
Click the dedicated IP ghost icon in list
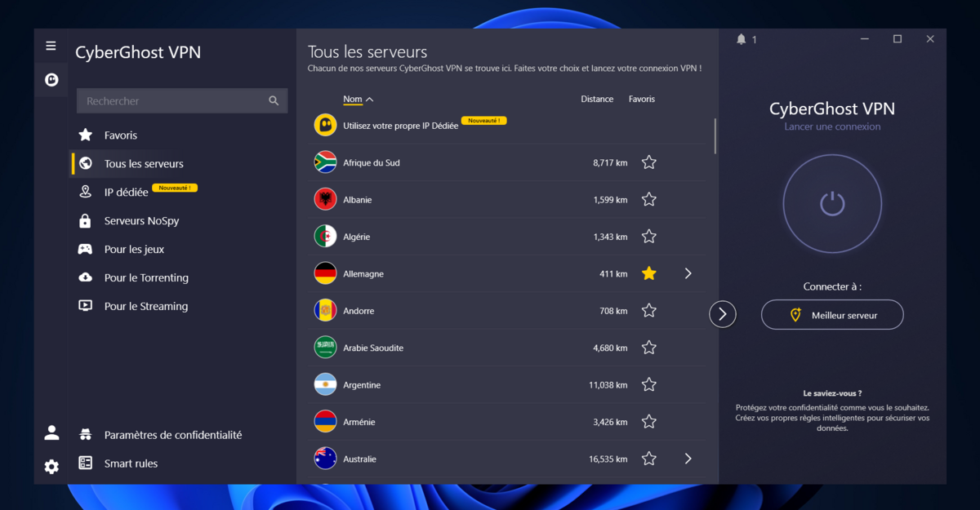click(325, 125)
